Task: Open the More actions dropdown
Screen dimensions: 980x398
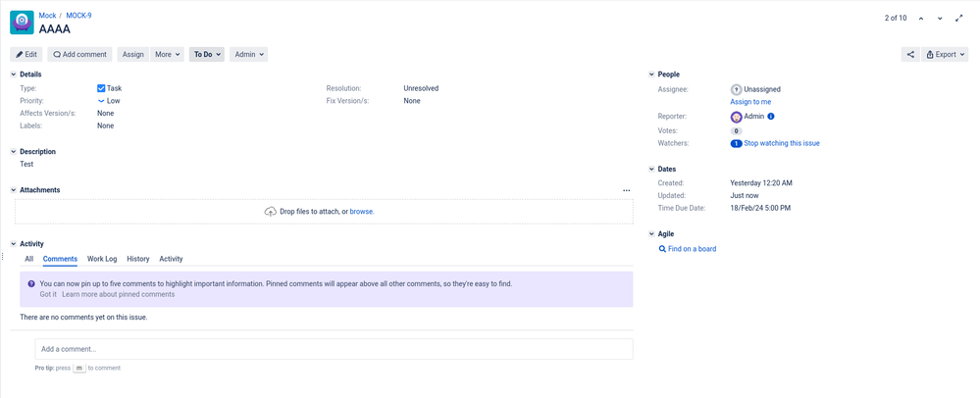Action: pos(168,54)
